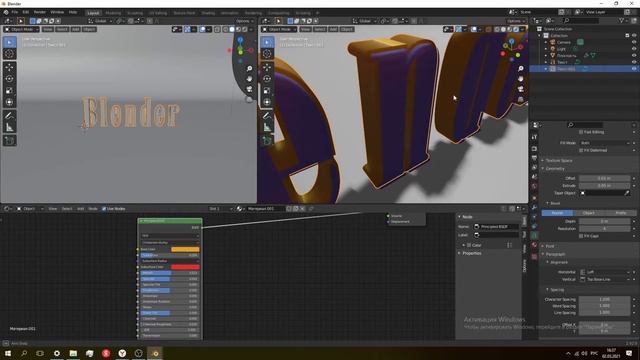The height and width of the screenshot is (360, 640).
Task: Open the Render properties tab icon
Action: [534, 149]
